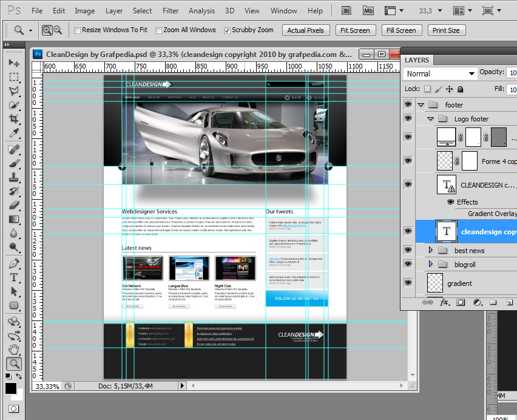Viewport: 517px width, 420px height.
Task: Switch to Zoom In mode
Action: (47, 30)
